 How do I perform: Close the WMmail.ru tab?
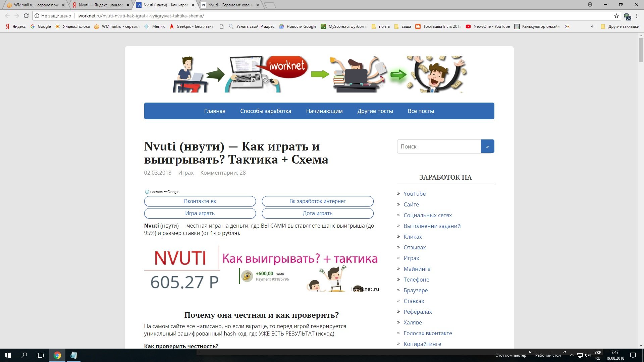[x=63, y=5]
